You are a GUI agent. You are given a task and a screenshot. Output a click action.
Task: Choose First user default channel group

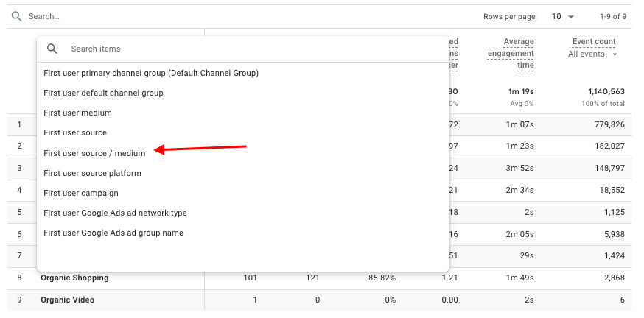tap(103, 93)
